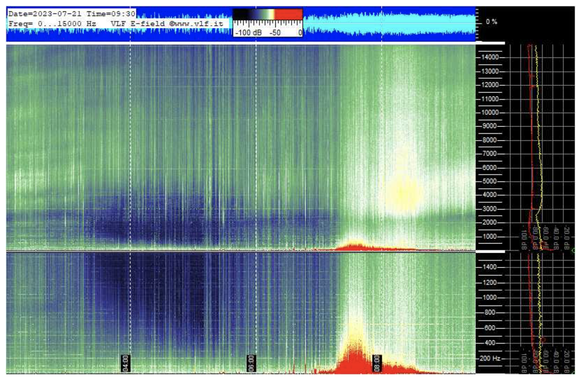The height and width of the screenshot is (388, 588).
Task: Click the VLF E-field ©www.vlf.it credit text
Action: coord(167,24)
